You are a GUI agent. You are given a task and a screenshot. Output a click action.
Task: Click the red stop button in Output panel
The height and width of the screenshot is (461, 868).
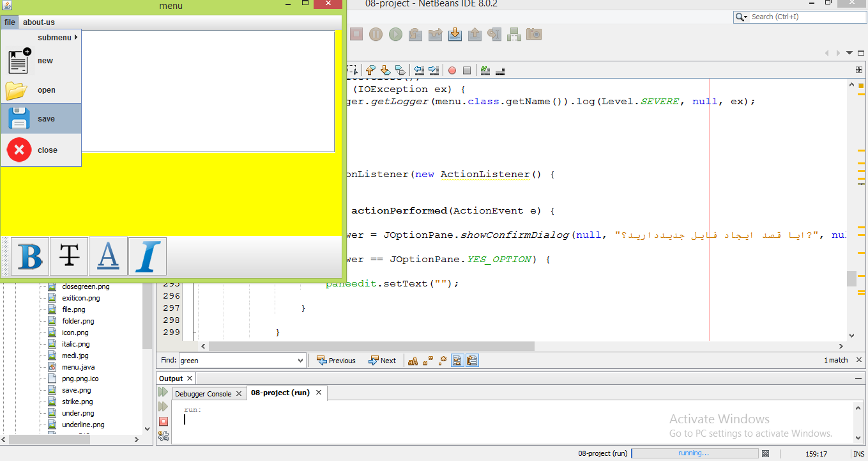(164, 421)
